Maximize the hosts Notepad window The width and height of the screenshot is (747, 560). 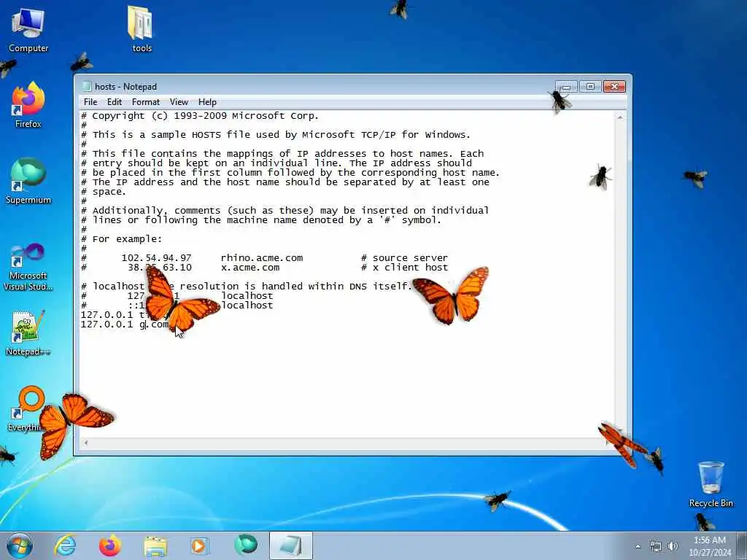tap(590, 87)
